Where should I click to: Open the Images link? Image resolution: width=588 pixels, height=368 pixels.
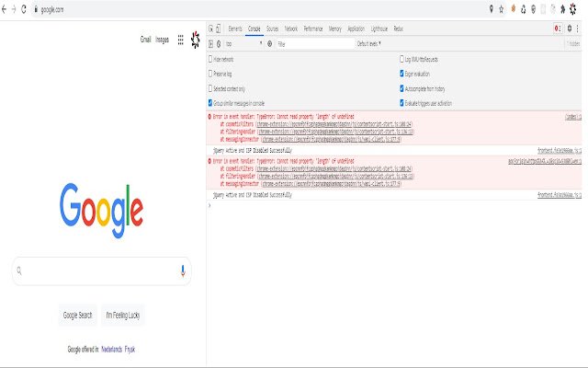pos(163,40)
